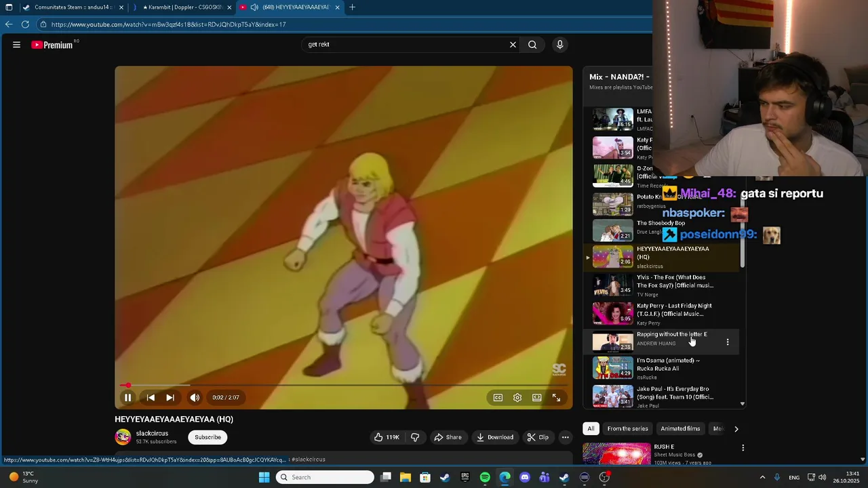Dislike this video
Image resolution: width=868 pixels, height=488 pixels.
pos(415,437)
